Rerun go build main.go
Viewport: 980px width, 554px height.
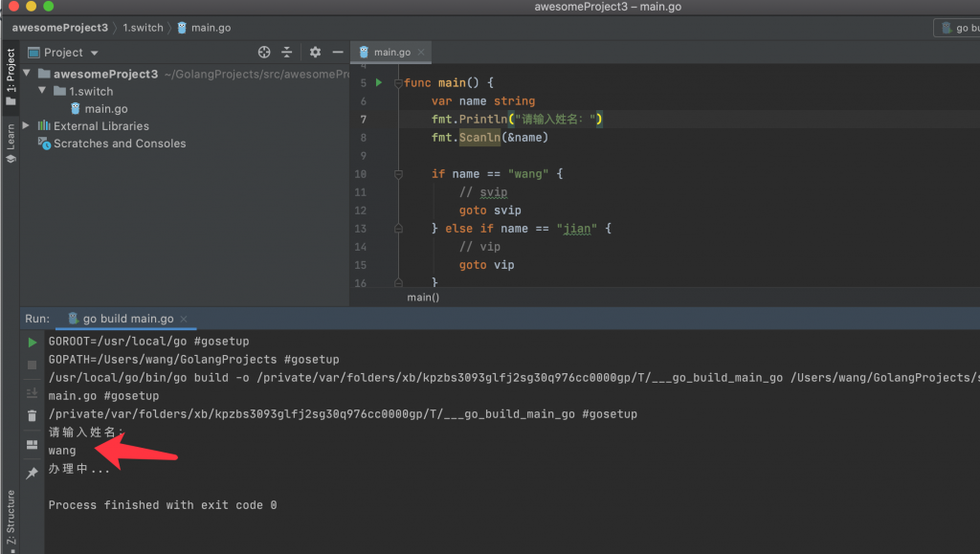click(x=32, y=343)
